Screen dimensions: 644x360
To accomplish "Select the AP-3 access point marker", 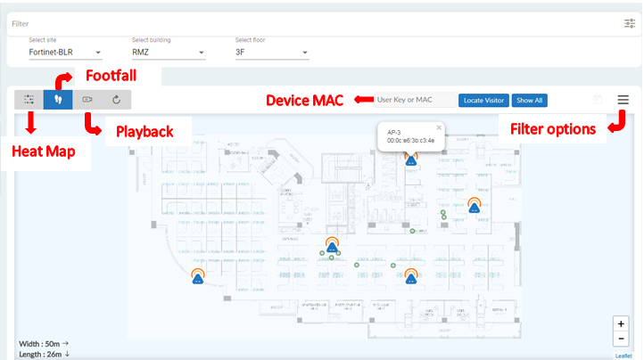I will (x=411, y=159).
